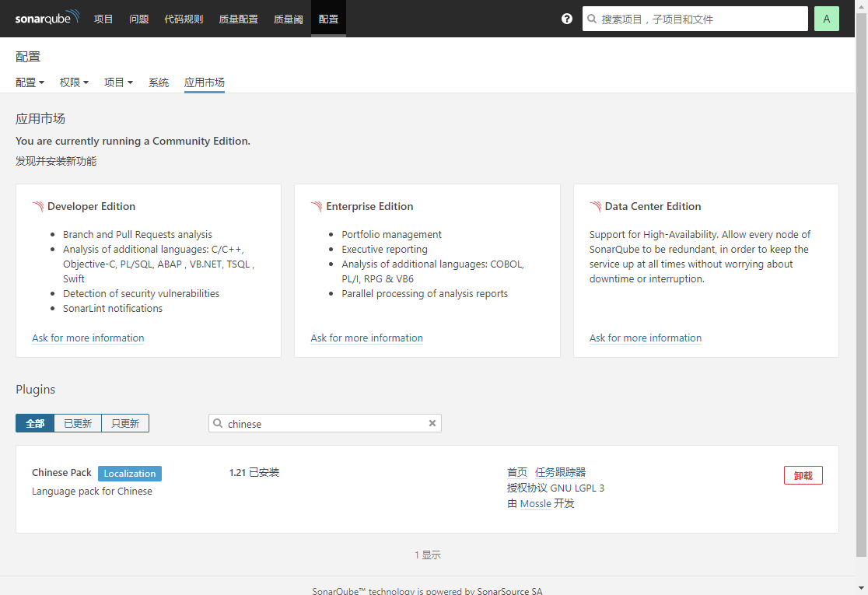Switch to the 应用市场 tab
Viewport: 868px width, 595px height.
coord(205,82)
